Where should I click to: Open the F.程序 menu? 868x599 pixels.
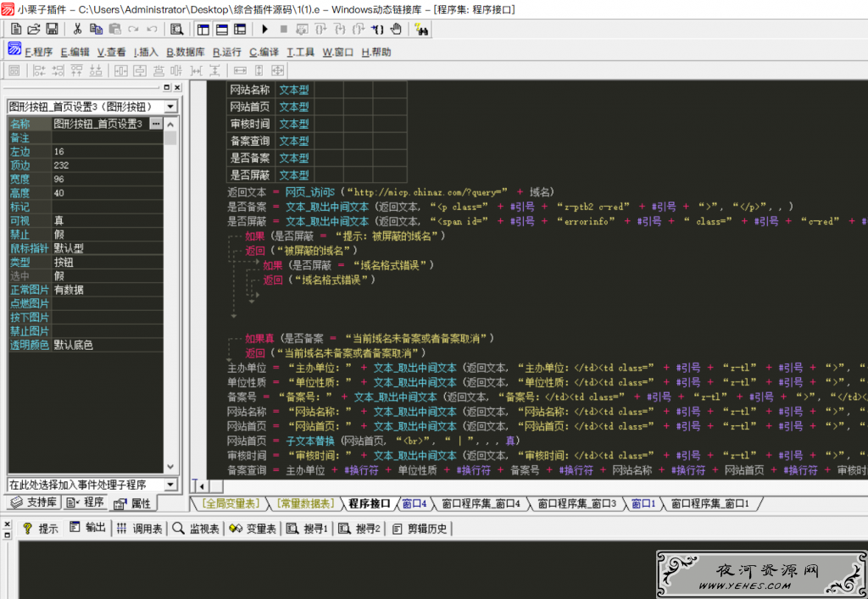click(39, 52)
